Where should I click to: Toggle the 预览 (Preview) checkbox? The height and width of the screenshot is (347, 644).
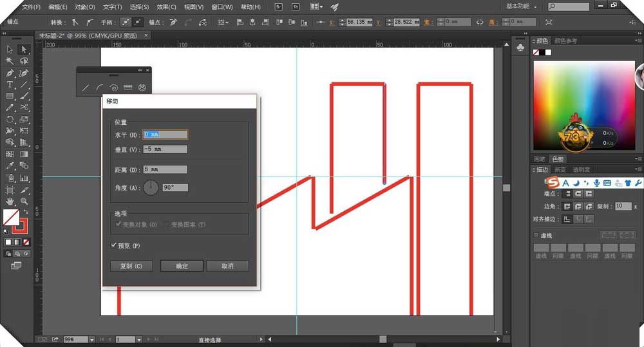tap(114, 245)
